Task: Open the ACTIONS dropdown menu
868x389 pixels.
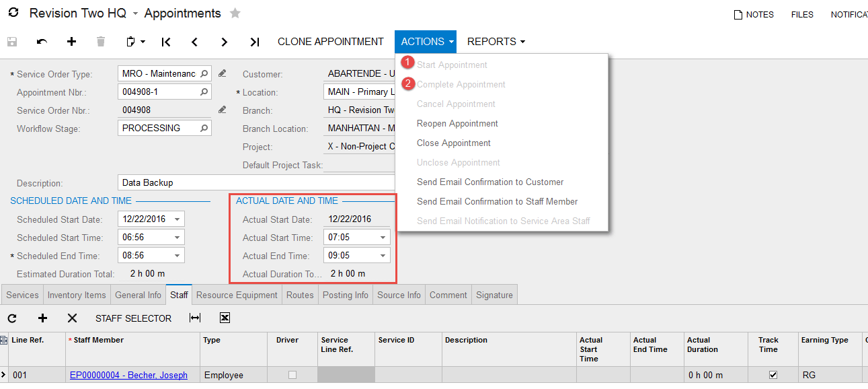Action: (426, 42)
